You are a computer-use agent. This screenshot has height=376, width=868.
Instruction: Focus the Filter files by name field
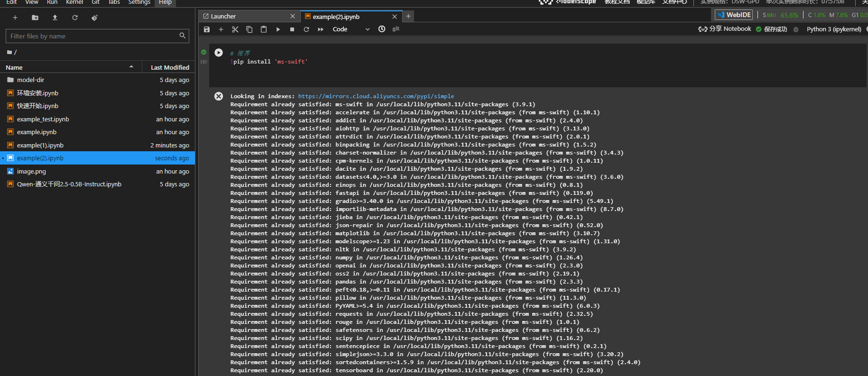(x=97, y=36)
